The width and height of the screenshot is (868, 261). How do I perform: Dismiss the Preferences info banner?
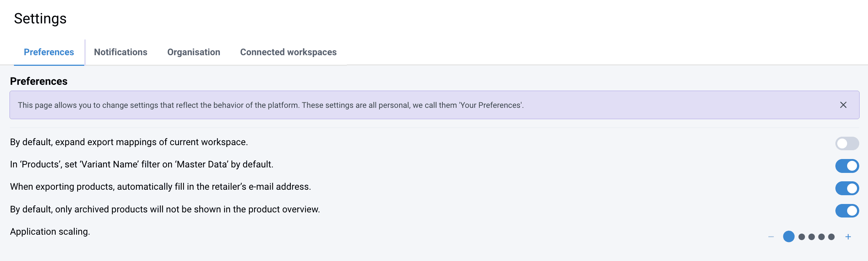pos(843,105)
